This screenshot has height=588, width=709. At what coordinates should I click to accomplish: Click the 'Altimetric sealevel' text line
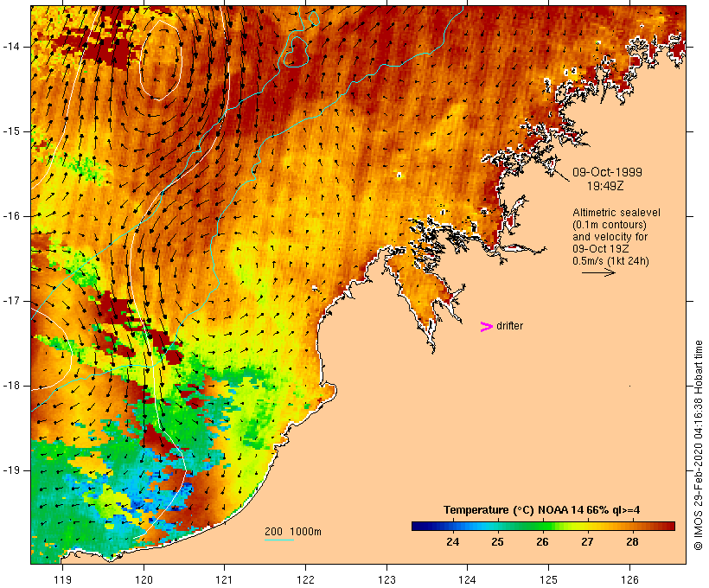point(616,213)
